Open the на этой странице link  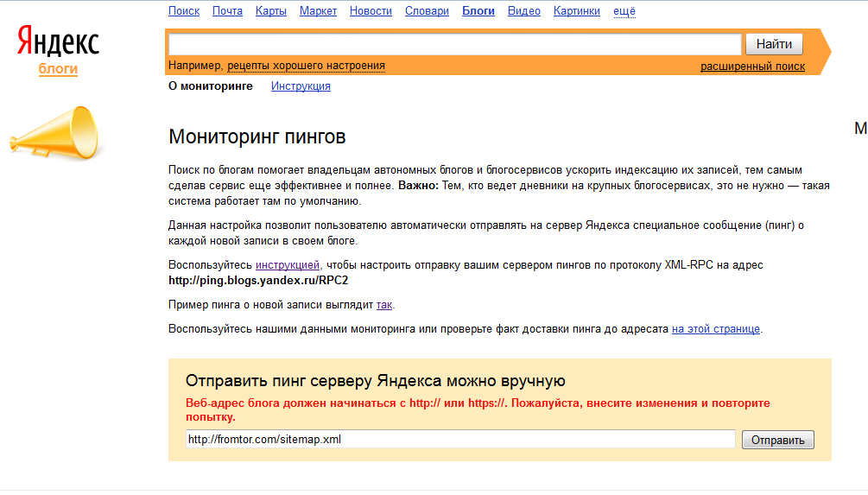point(716,329)
